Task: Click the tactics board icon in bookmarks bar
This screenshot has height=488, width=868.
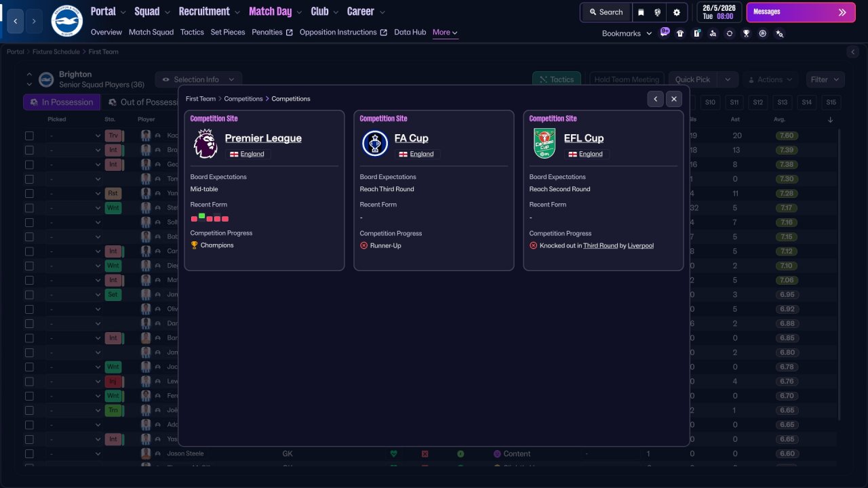Action: [696, 33]
